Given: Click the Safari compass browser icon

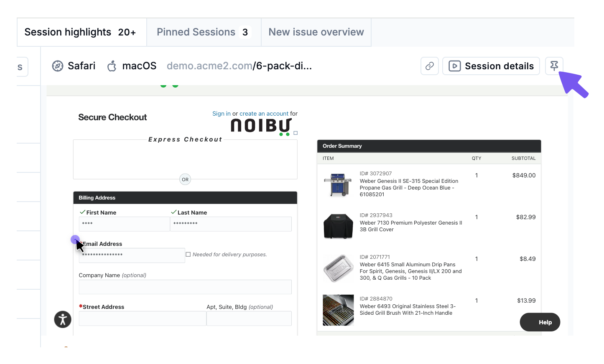Looking at the screenshot, I should tap(58, 66).
